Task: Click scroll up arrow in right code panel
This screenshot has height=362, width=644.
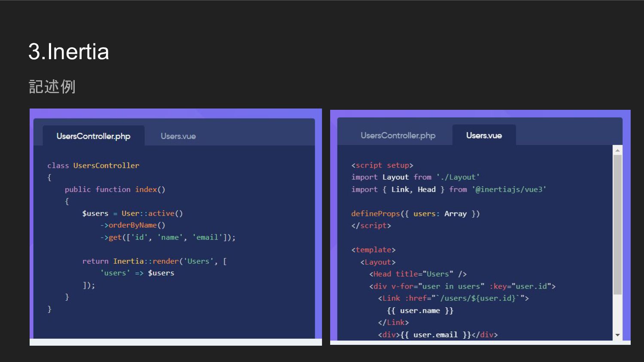Action: pos(617,151)
